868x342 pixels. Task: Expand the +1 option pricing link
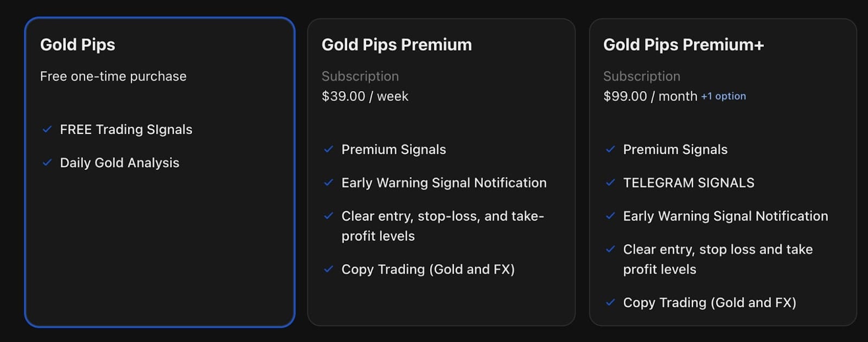(x=723, y=96)
